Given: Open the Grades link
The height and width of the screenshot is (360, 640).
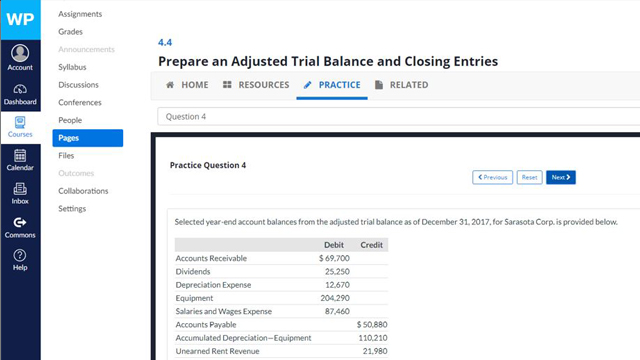Looking at the screenshot, I should point(70,31).
